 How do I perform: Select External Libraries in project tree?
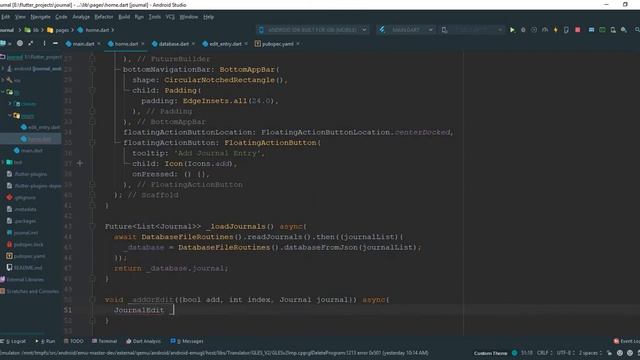22,280
